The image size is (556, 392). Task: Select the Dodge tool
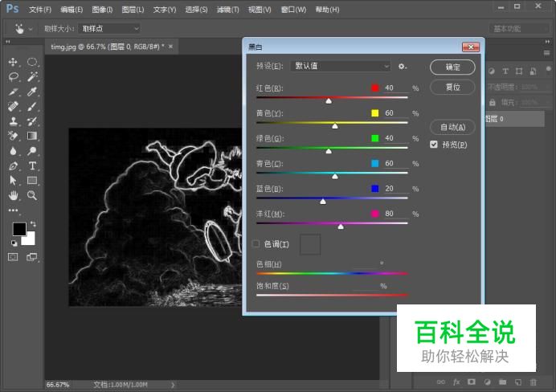point(32,151)
